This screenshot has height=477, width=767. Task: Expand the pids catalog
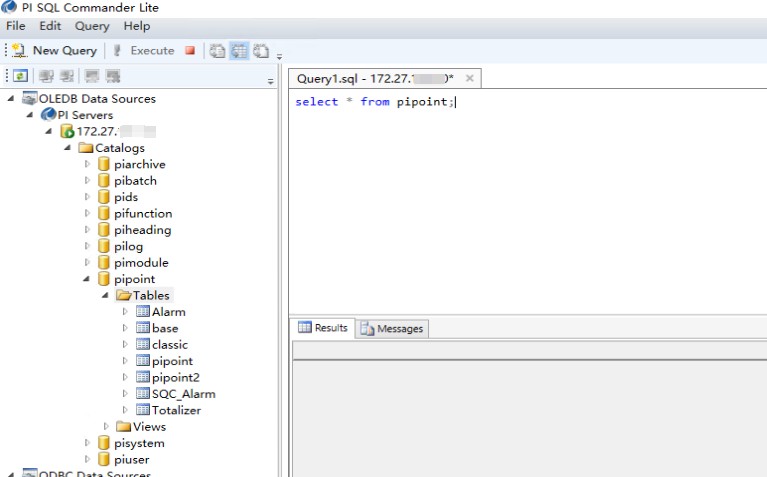[x=87, y=197]
